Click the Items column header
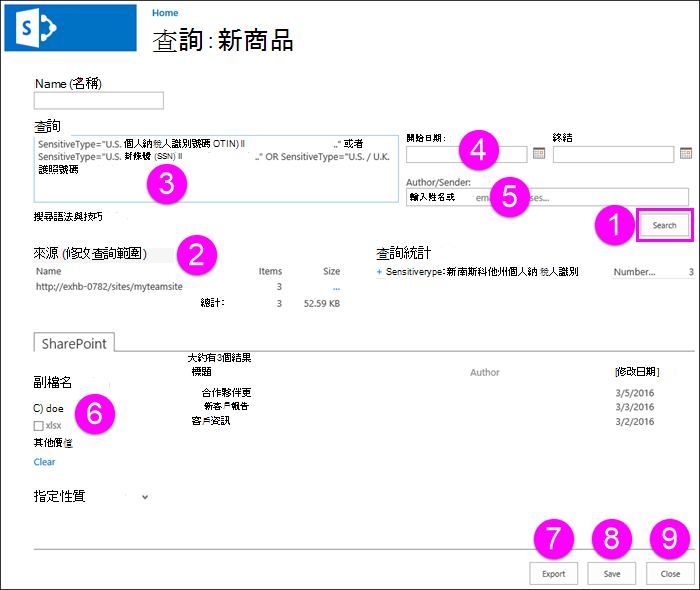 (x=270, y=271)
